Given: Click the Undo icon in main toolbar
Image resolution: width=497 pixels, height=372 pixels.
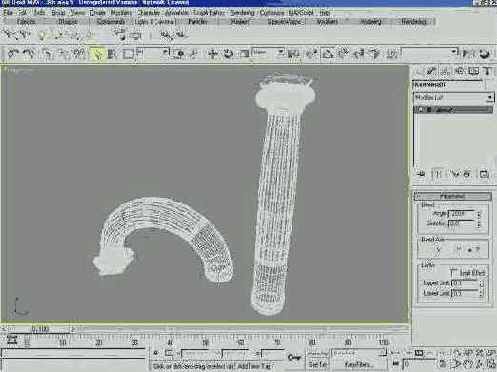Looking at the screenshot, I should (13, 53).
